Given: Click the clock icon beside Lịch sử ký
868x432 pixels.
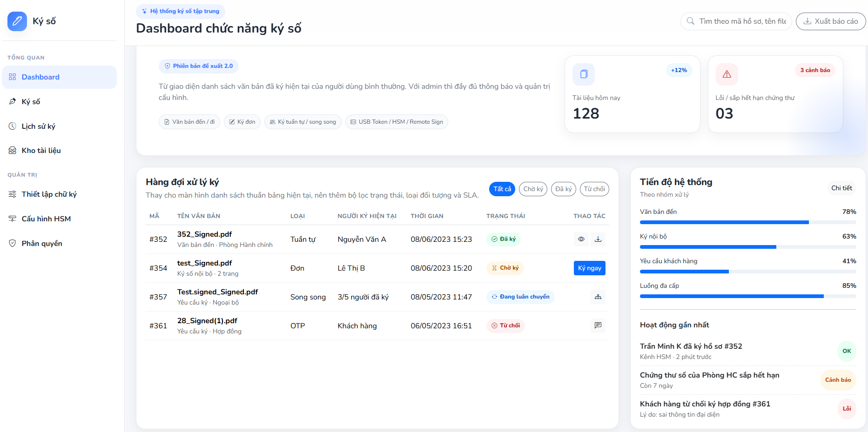Looking at the screenshot, I should point(13,126).
